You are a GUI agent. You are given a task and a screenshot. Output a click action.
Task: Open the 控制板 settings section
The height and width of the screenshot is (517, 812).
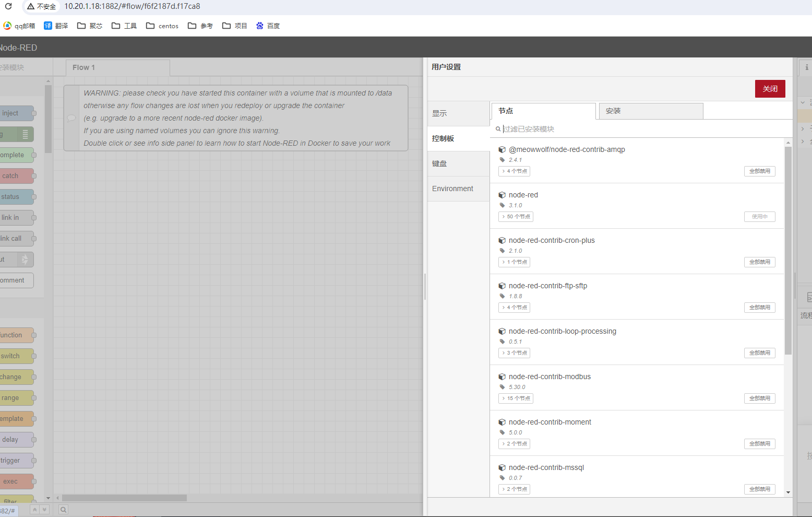coord(458,138)
